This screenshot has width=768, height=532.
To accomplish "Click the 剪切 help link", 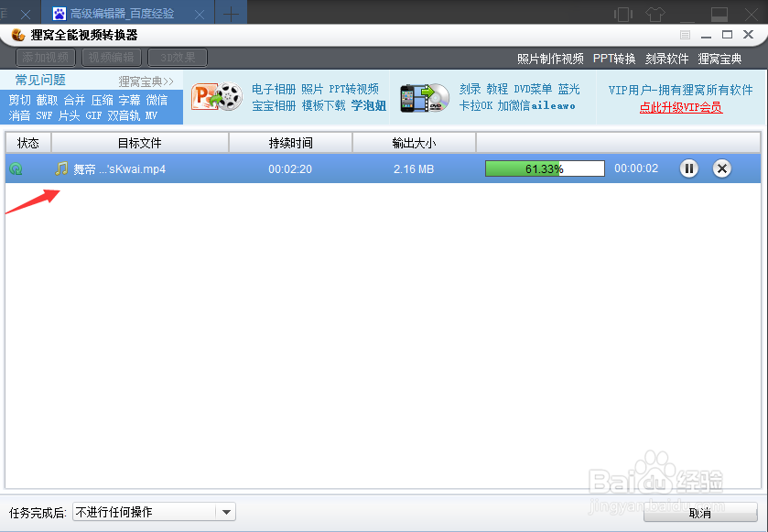I will [x=19, y=100].
